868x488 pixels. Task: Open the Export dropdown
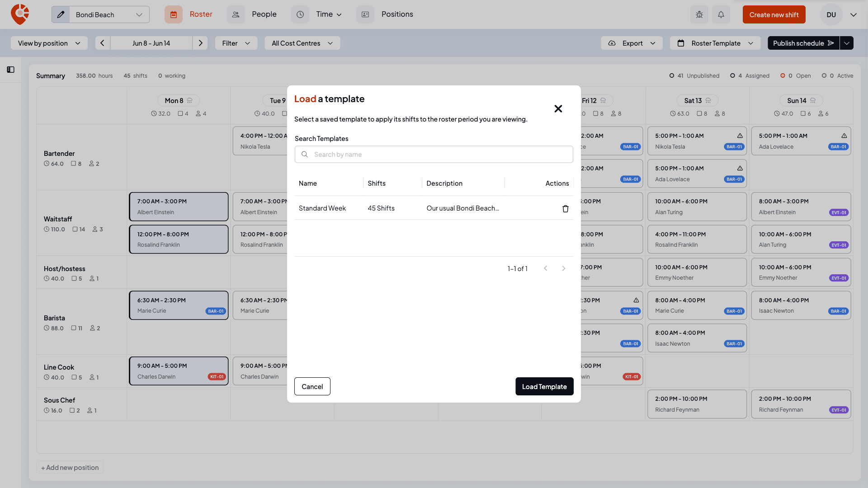click(x=632, y=43)
